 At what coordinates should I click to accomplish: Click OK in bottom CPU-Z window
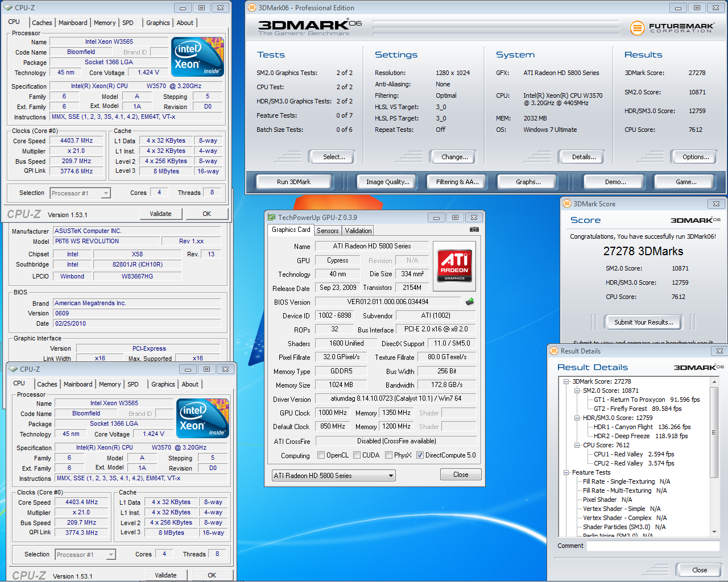point(212,575)
